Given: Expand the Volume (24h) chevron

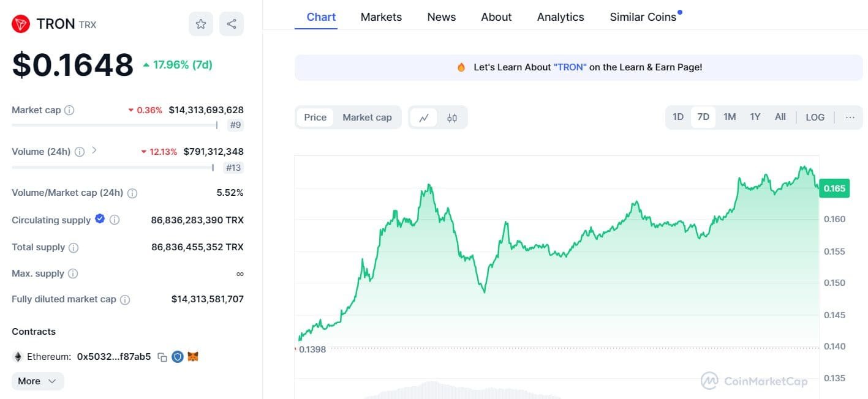Looking at the screenshot, I should click(x=94, y=151).
